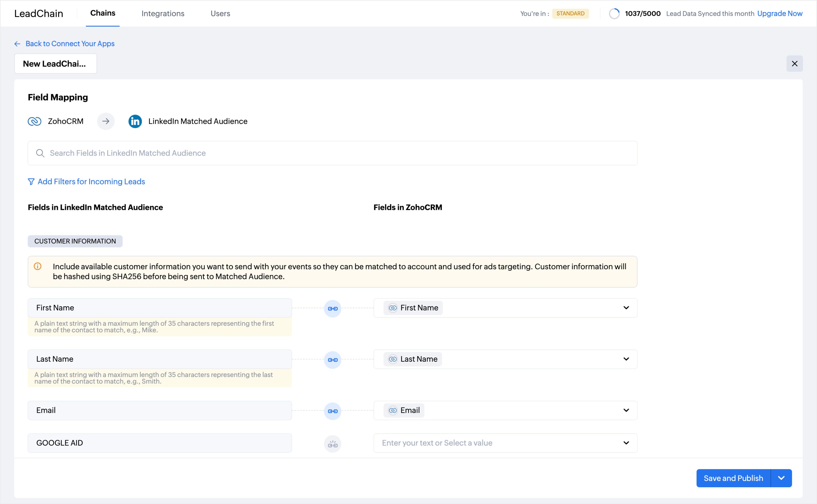Viewport: 817px width, 504px height.
Task: Click the Save and Publish button
Action: 733,478
